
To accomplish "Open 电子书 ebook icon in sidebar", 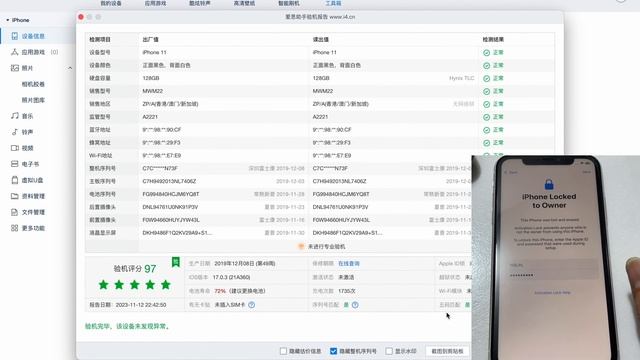I will pyautogui.click(x=15, y=164).
